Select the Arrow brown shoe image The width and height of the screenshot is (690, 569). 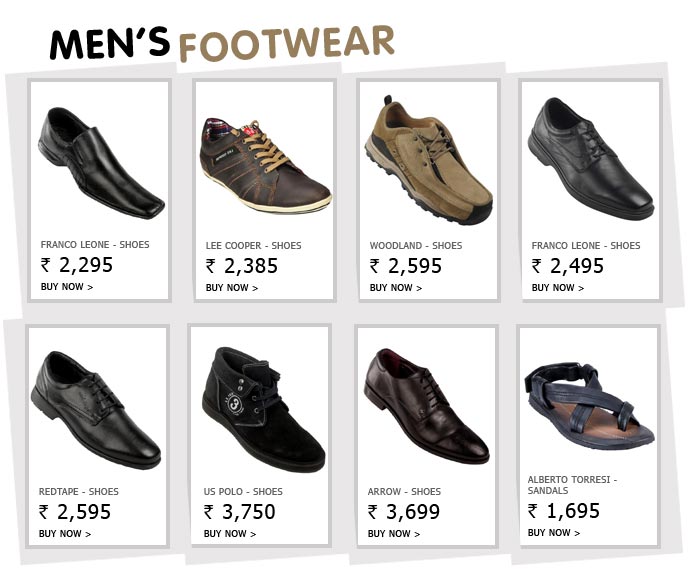pos(426,406)
